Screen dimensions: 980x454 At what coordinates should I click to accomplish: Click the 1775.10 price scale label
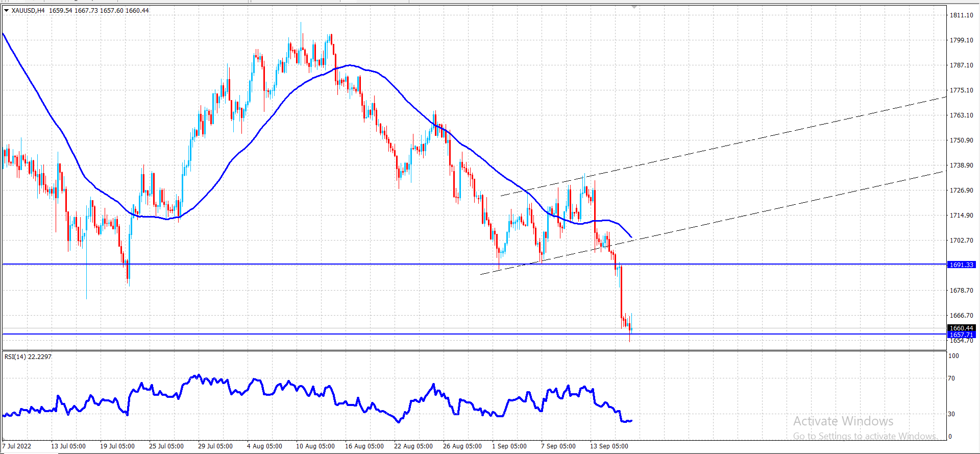[962, 90]
